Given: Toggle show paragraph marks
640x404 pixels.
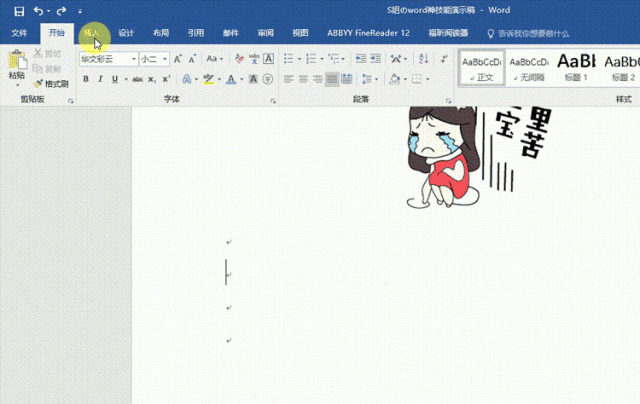Looking at the screenshot, I should pos(443,59).
